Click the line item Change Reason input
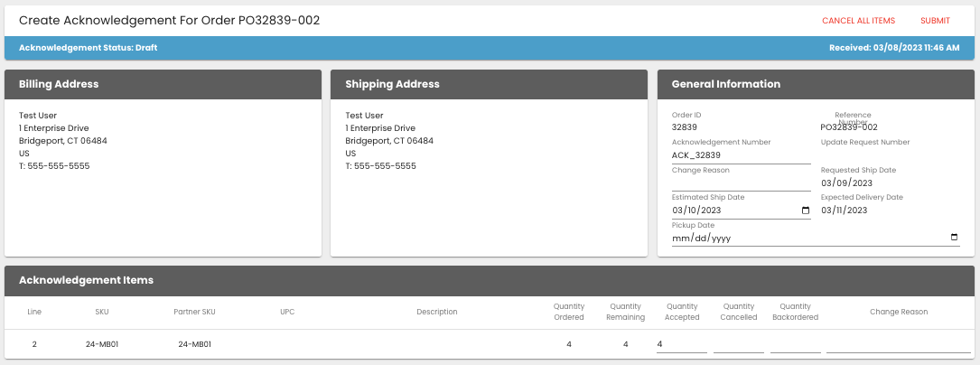The height and width of the screenshot is (365, 980). (x=898, y=344)
